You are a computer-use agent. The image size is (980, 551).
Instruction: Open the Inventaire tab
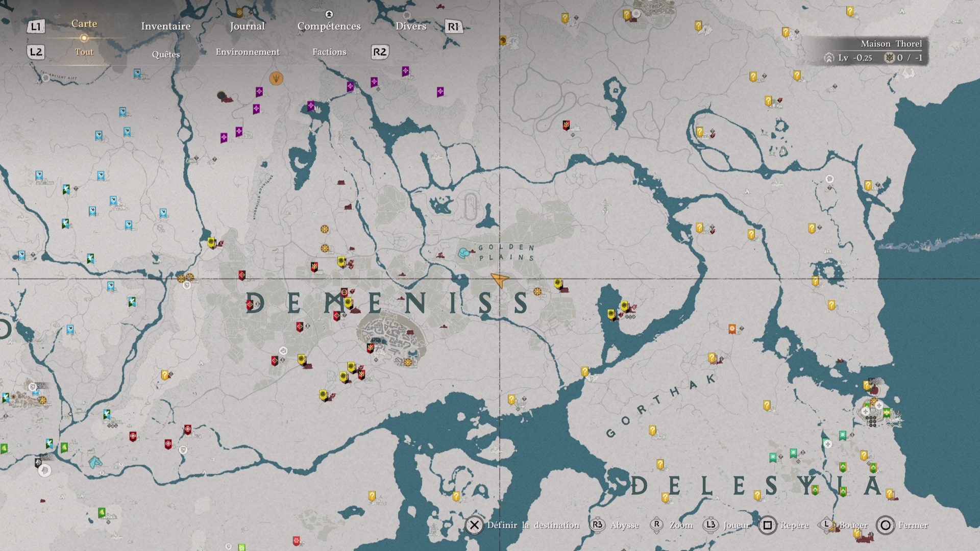(166, 26)
